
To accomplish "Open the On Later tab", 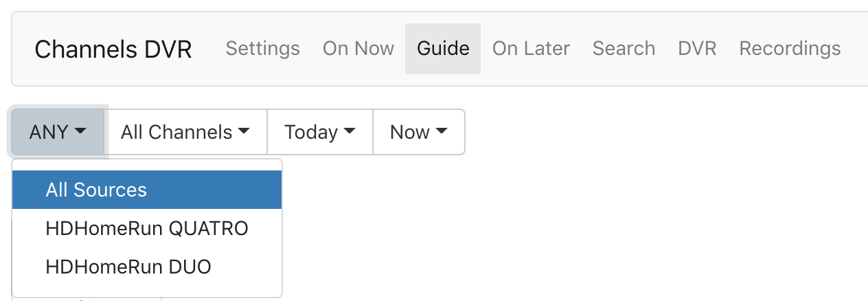I will point(531,49).
